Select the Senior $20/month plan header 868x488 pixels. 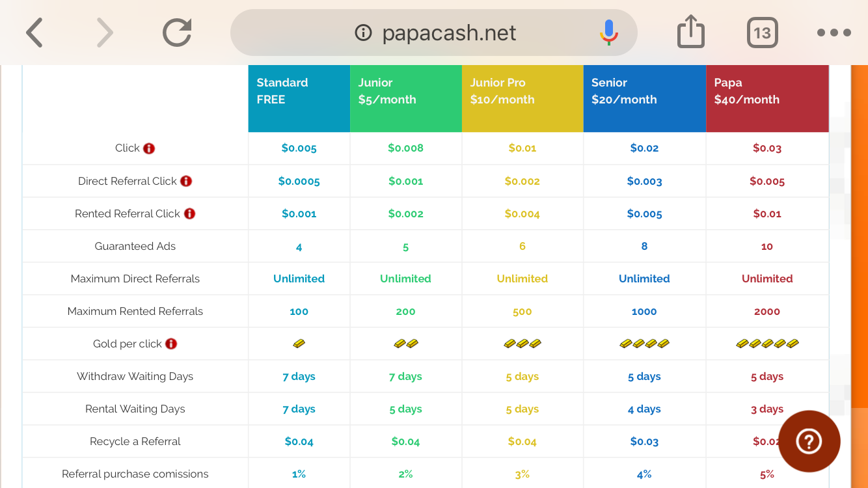click(x=644, y=98)
